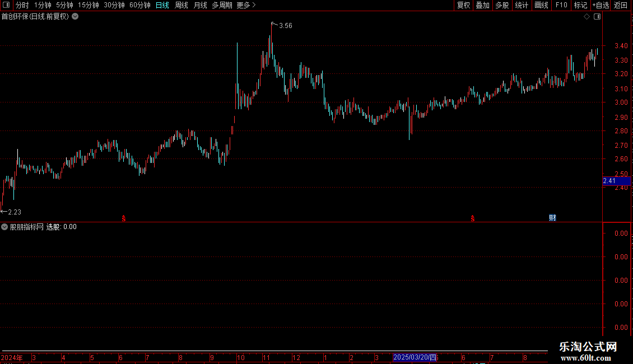Expand the 更多 periods menu

point(246,5)
